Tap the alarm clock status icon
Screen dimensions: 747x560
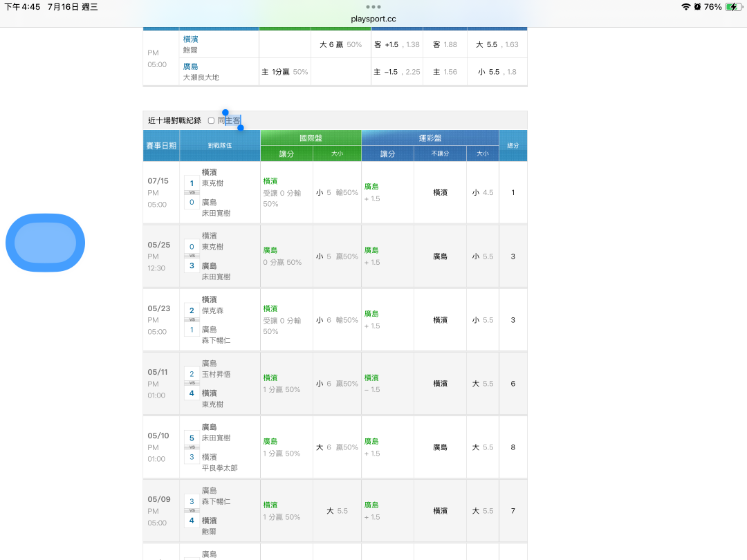click(x=697, y=7)
